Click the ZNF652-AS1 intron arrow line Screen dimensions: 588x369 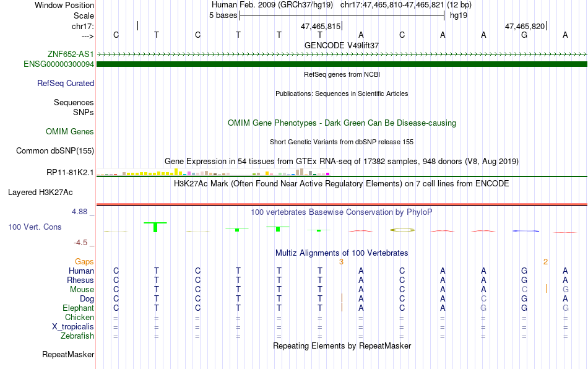342,54
